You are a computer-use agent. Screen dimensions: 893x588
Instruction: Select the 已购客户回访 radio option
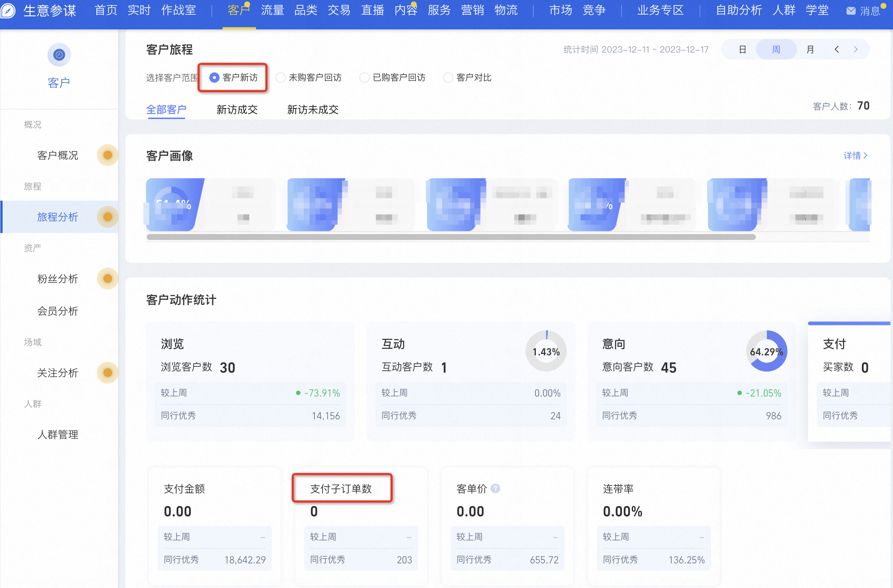pyautogui.click(x=392, y=77)
